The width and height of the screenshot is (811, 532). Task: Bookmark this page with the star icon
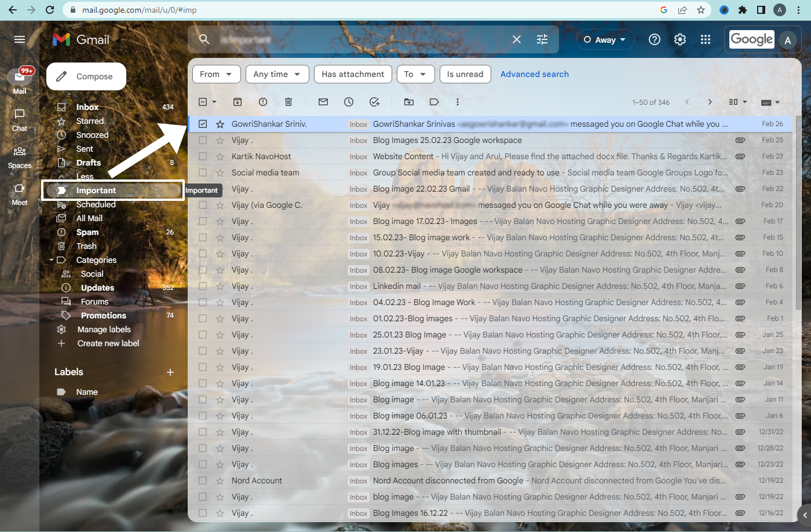pyautogui.click(x=701, y=10)
